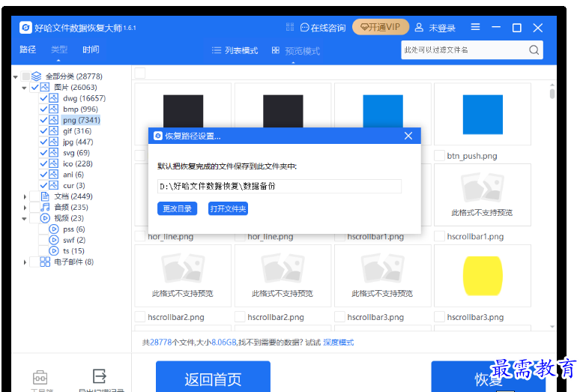The image size is (583, 392).
Task: Click the picture category image icon
Action: point(45,87)
